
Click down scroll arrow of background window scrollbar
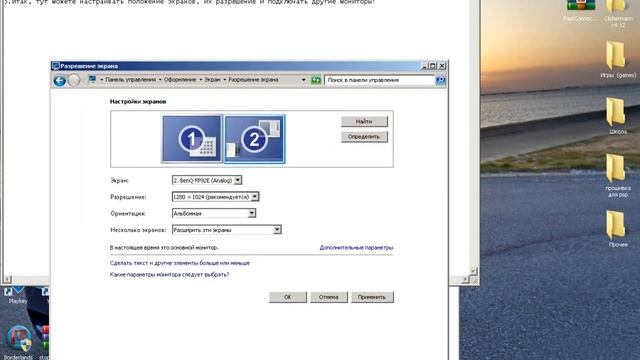(x=473, y=271)
